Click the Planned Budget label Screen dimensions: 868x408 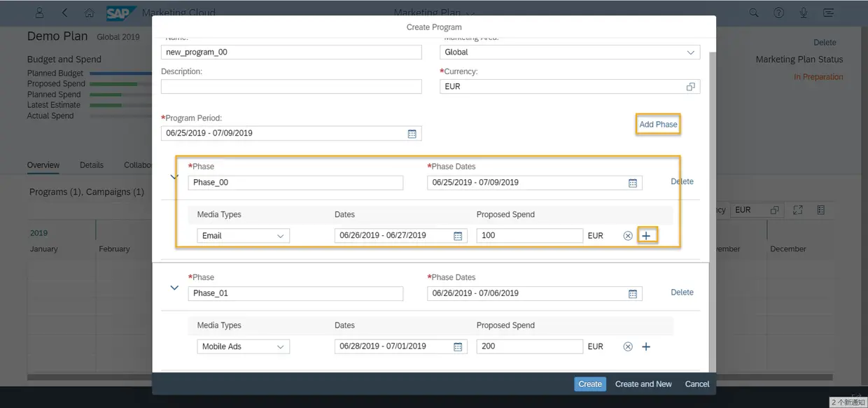coord(55,73)
